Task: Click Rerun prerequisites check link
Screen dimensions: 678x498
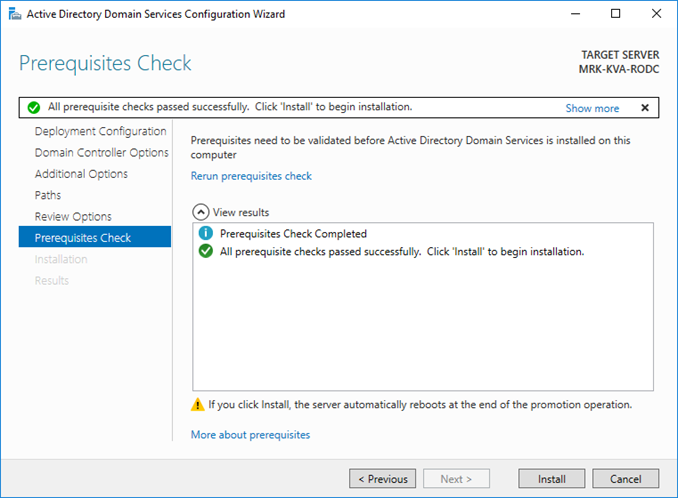Action: 251,176
